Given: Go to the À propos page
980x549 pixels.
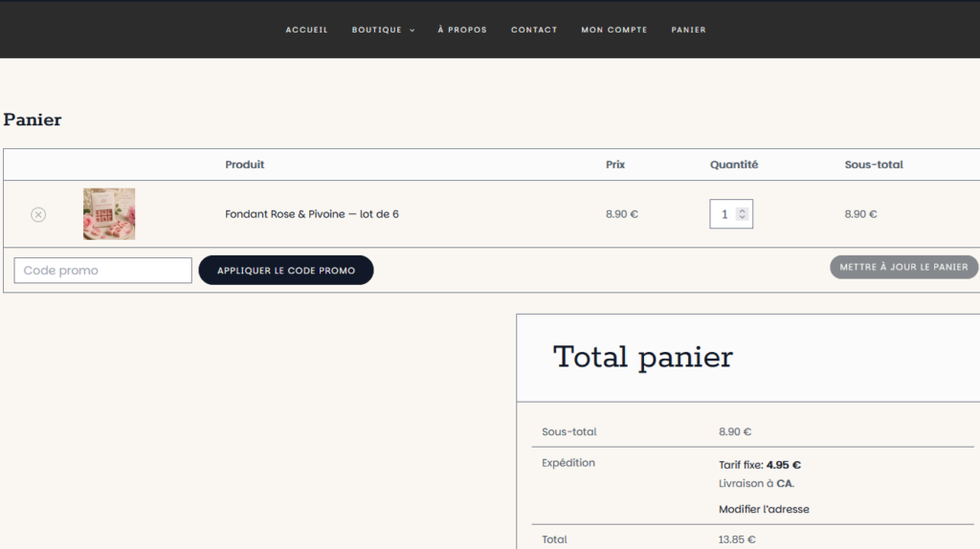Looking at the screenshot, I should tap(462, 30).
